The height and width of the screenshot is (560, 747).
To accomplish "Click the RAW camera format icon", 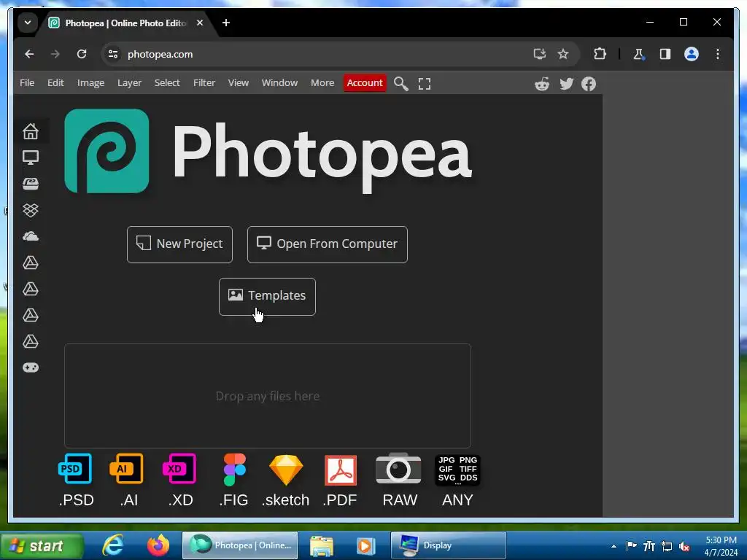I will pyautogui.click(x=398, y=469).
